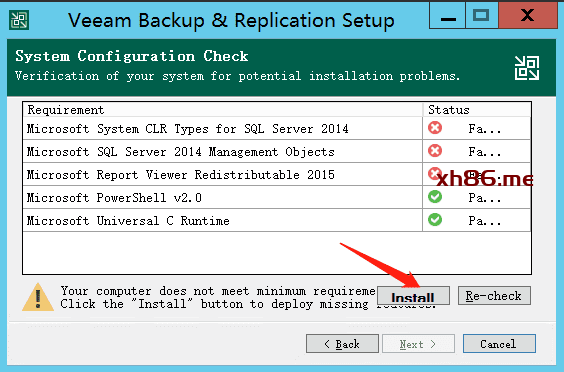Image resolution: width=564 pixels, height=372 pixels.
Task: Click the Requirement column header
Action: [223, 109]
